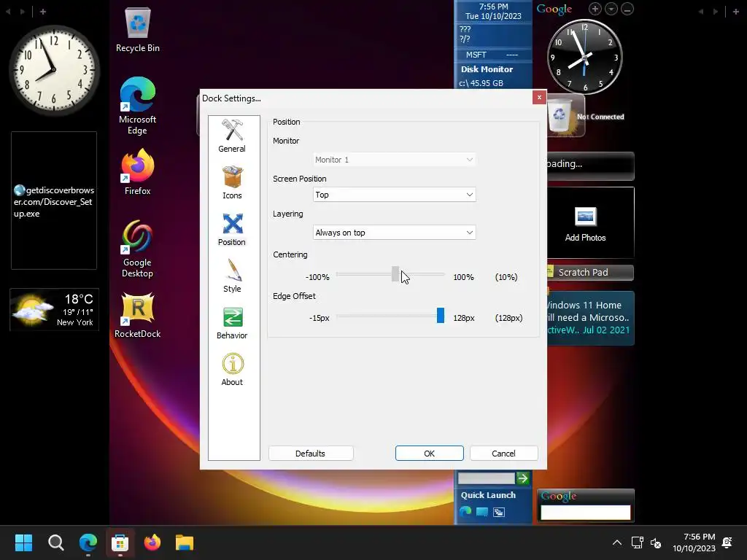Select the Google Desktop shortcut icon
Screen dimensions: 747x560
[x=137, y=249]
